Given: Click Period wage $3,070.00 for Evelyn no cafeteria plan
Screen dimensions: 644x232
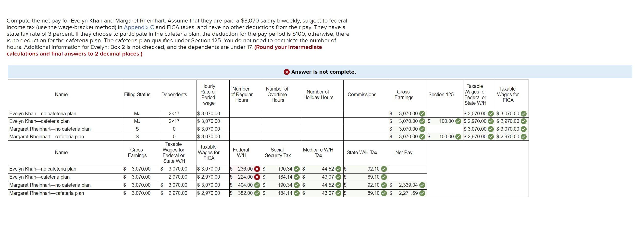Looking at the screenshot, I should point(209,114).
